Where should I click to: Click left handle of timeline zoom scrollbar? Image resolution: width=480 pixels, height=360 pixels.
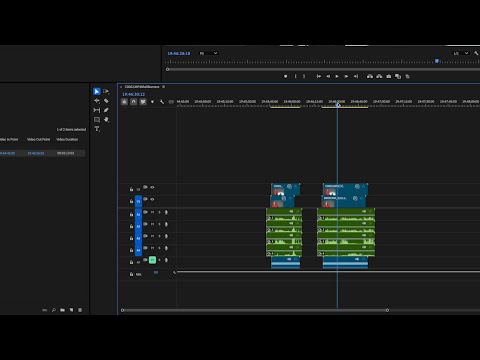[x=122, y=310]
